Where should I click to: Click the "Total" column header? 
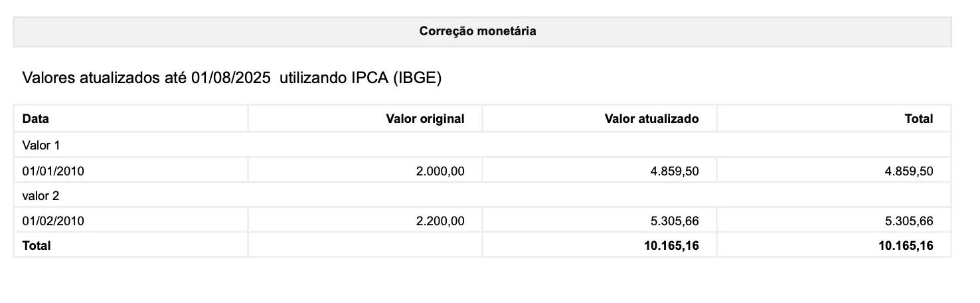pyautogui.click(x=918, y=119)
